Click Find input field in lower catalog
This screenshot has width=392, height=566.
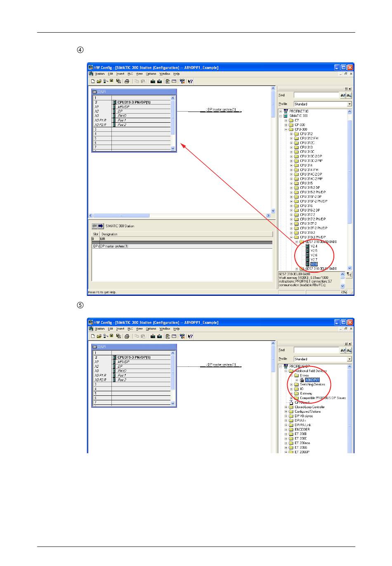[x=316, y=350]
